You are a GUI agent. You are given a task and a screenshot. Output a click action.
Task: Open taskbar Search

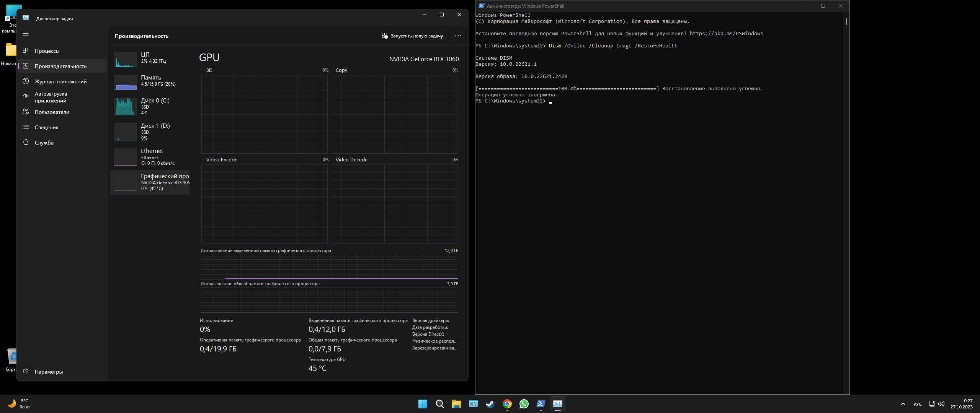click(439, 404)
